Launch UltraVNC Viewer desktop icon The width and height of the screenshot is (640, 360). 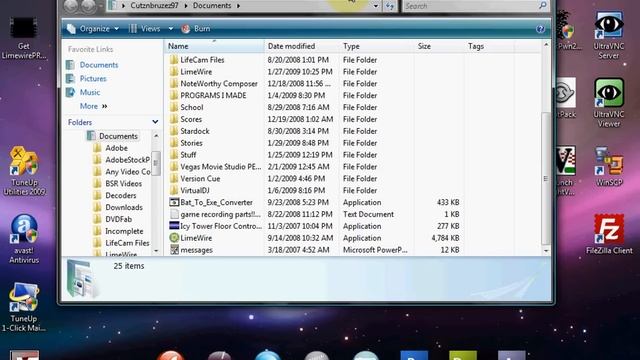pos(609,103)
